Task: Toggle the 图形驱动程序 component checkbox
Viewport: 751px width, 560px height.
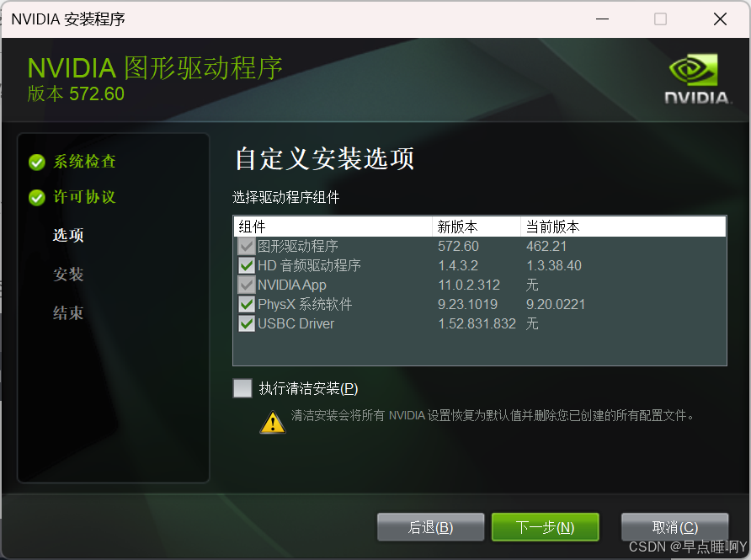Action: coord(246,246)
